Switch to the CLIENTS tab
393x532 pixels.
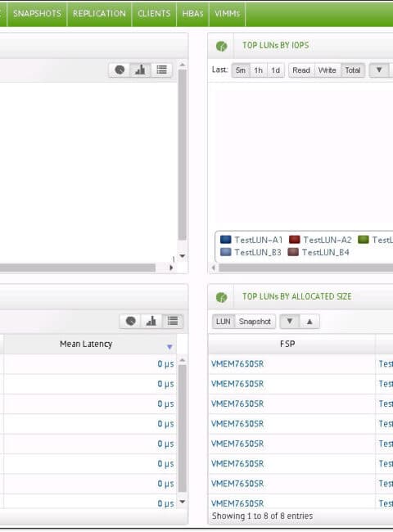(x=154, y=14)
